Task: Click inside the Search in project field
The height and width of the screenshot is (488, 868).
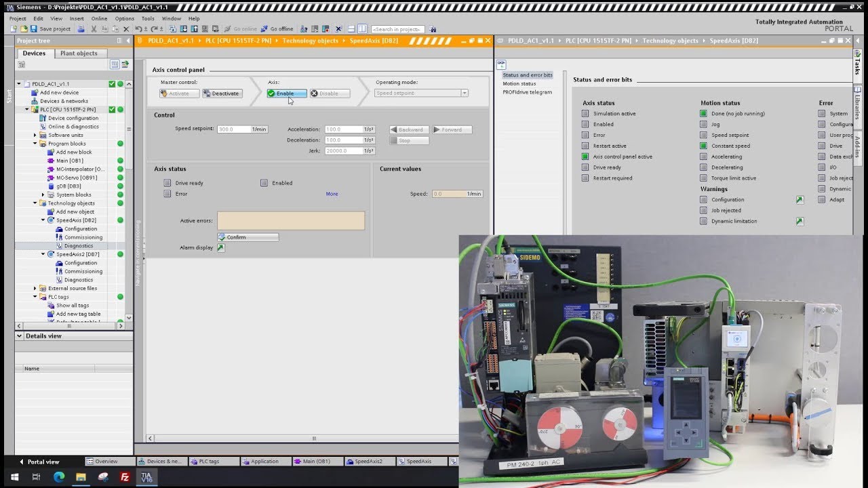Action: 397,29
